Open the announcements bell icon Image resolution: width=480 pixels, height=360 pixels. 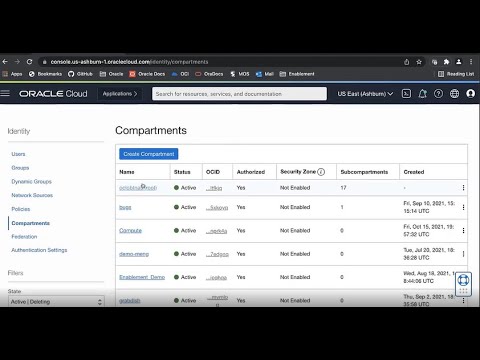click(x=422, y=94)
